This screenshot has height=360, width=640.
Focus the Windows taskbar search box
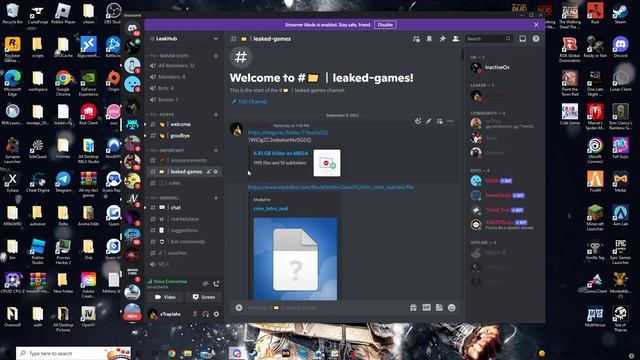73,353
